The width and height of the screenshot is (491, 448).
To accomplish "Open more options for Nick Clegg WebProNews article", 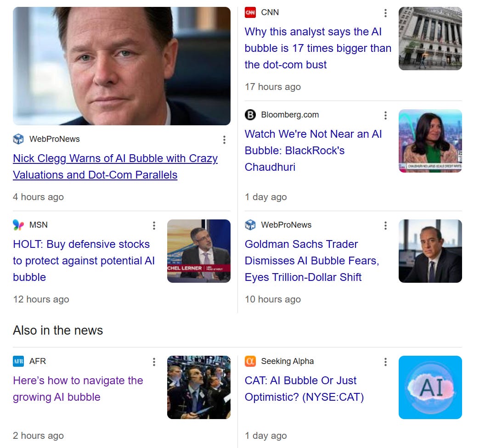I will click(x=224, y=140).
